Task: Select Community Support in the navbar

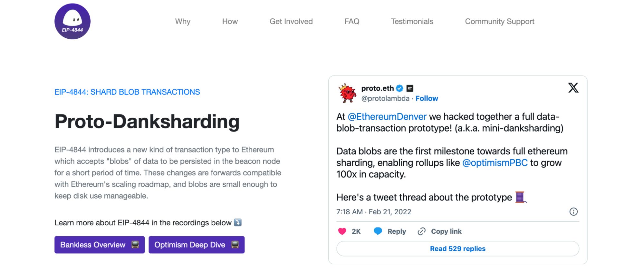Action: pos(499,21)
